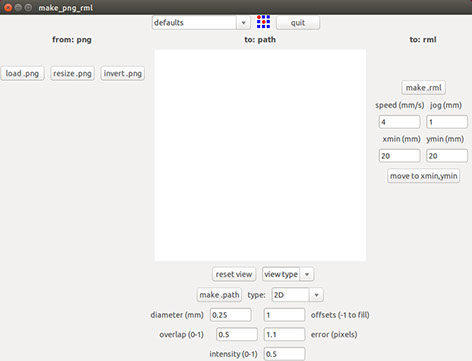Click the reset view button
Screen dimensions: 472x361
click(234, 274)
